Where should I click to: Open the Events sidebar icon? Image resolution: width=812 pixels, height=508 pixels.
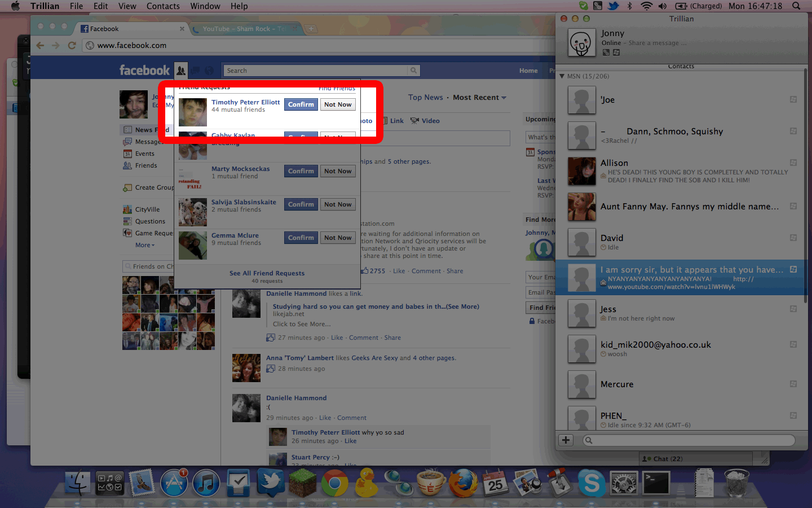click(x=127, y=154)
